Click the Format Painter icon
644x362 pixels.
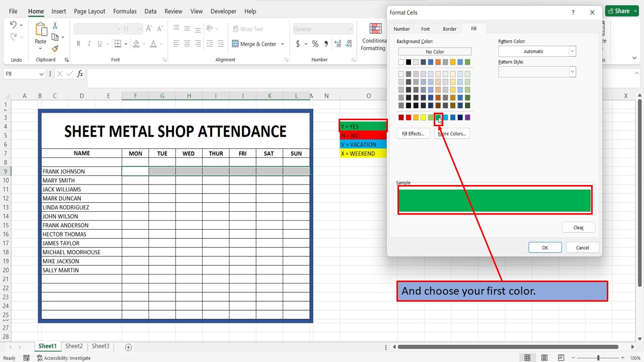coord(55,49)
